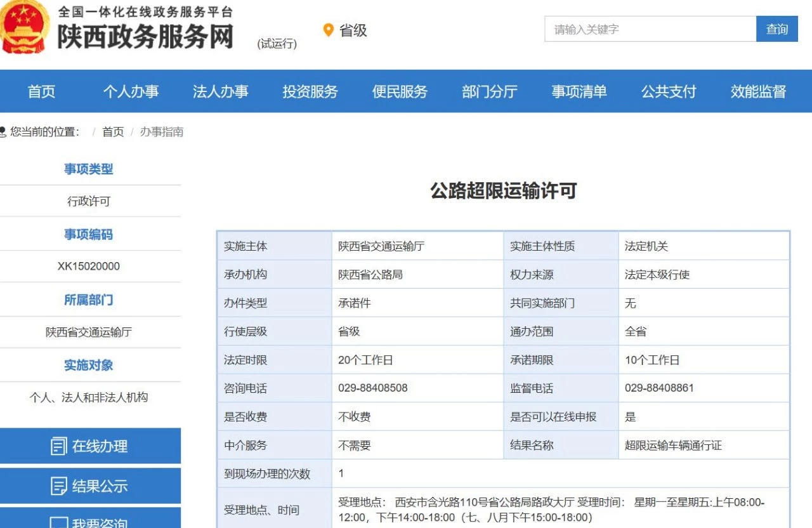Click the national emblem logo
The height and width of the screenshot is (528, 812).
23,27
